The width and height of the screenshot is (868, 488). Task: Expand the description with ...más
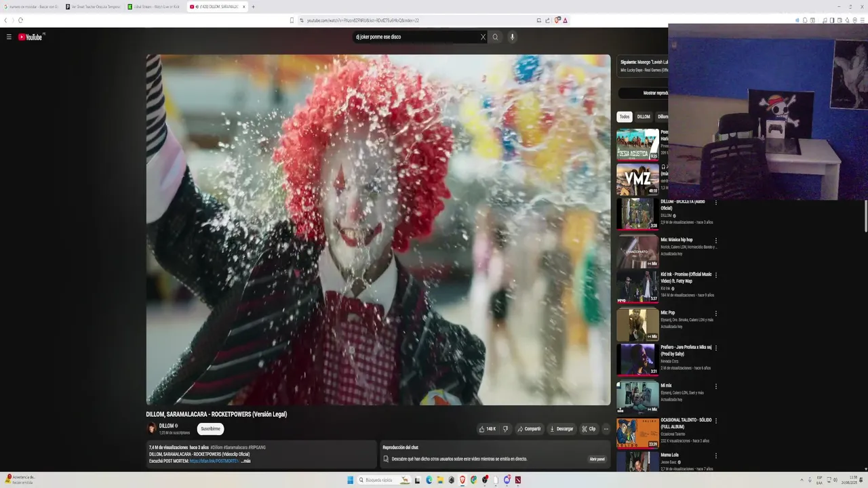tap(245, 461)
